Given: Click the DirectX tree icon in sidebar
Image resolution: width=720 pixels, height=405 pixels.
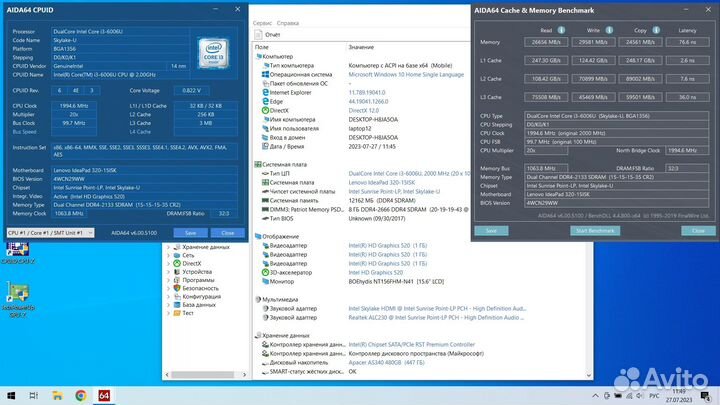Looking at the screenshot, I should pyautogui.click(x=178, y=264).
